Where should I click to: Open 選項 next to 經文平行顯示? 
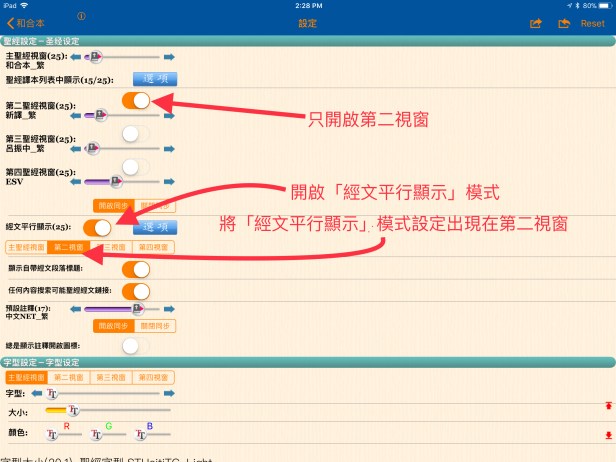(x=156, y=227)
